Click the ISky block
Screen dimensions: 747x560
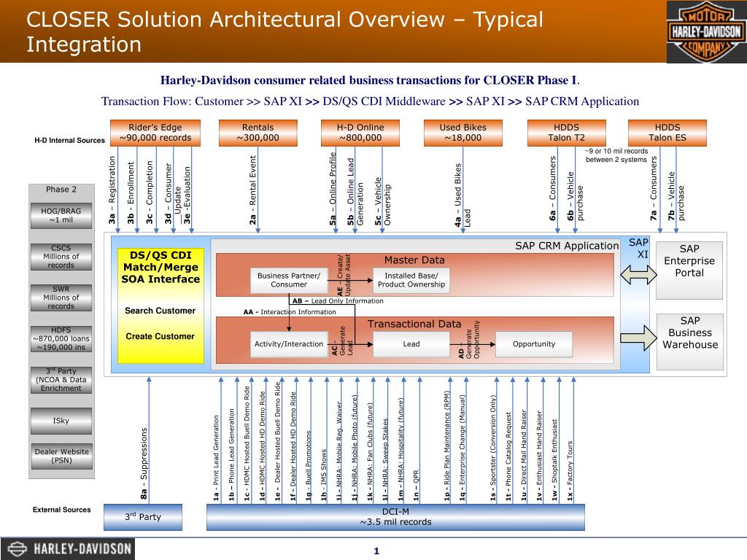point(61,421)
